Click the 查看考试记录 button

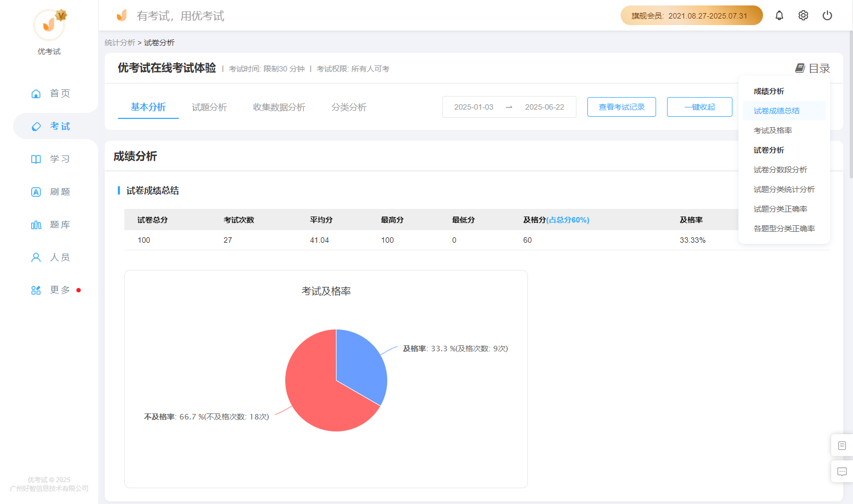tap(622, 107)
